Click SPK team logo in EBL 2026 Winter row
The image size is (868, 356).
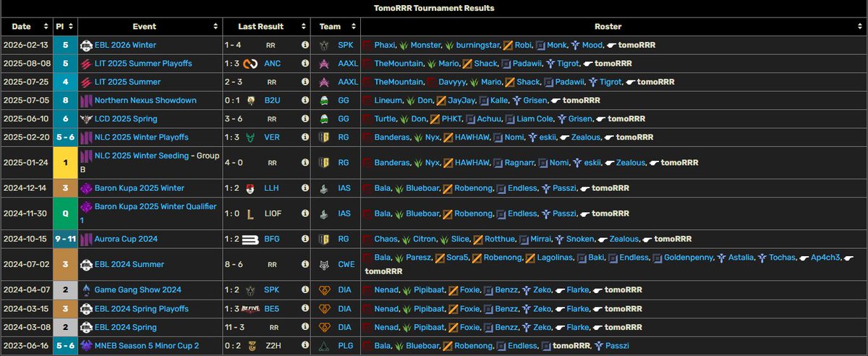324,45
